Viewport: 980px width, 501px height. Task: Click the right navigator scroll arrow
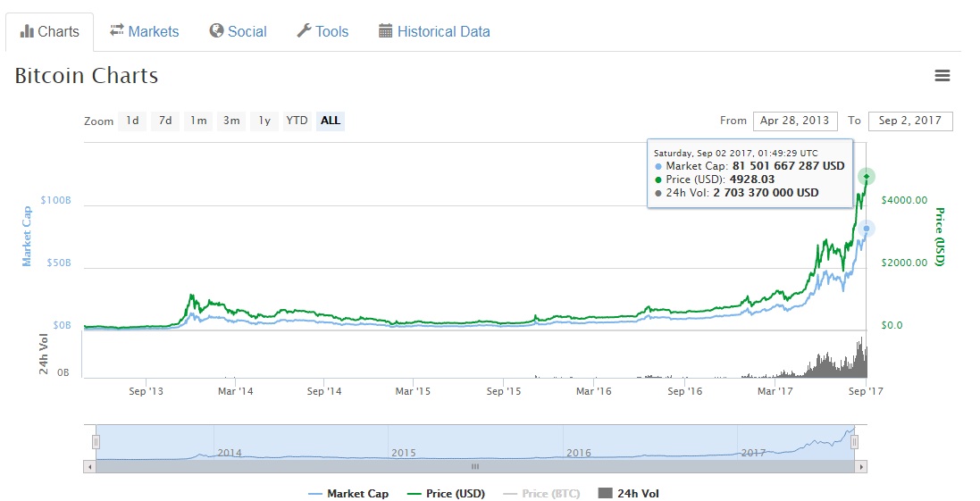coord(861,466)
